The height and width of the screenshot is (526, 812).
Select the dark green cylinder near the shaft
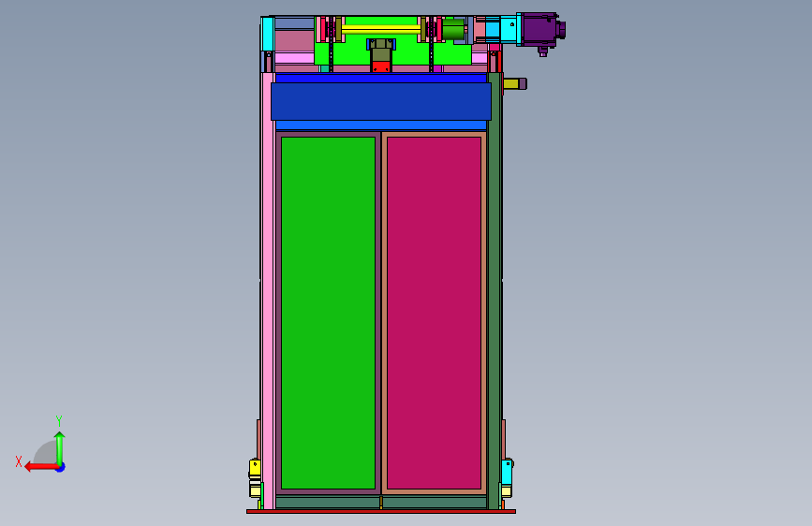(x=453, y=30)
